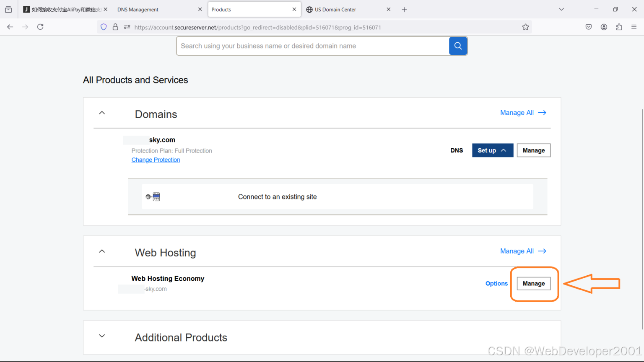Go back with the browser back arrow
The width and height of the screenshot is (644, 362).
pos(10,27)
